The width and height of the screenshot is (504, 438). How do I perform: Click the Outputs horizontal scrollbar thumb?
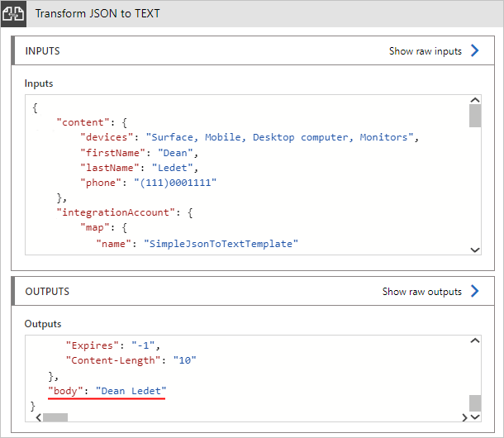click(55, 417)
